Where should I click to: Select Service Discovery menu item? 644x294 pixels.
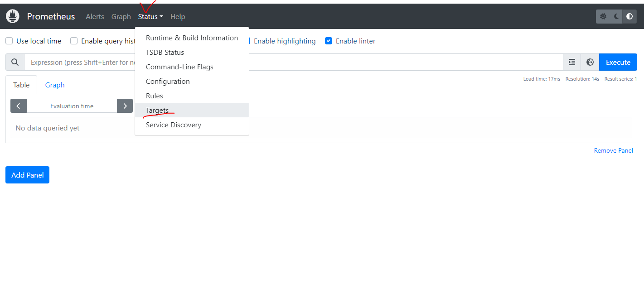[192, 125]
